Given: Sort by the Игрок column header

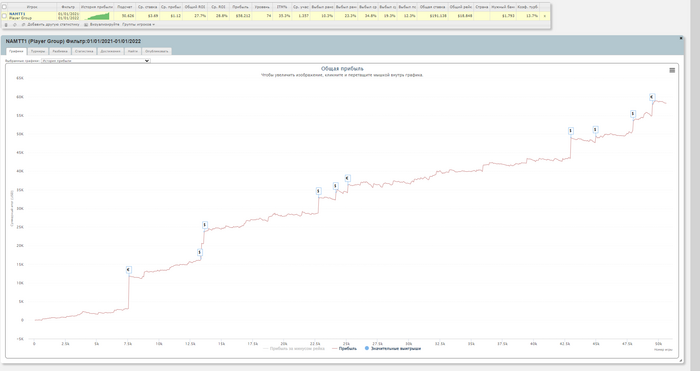Looking at the screenshot, I should (32, 7).
